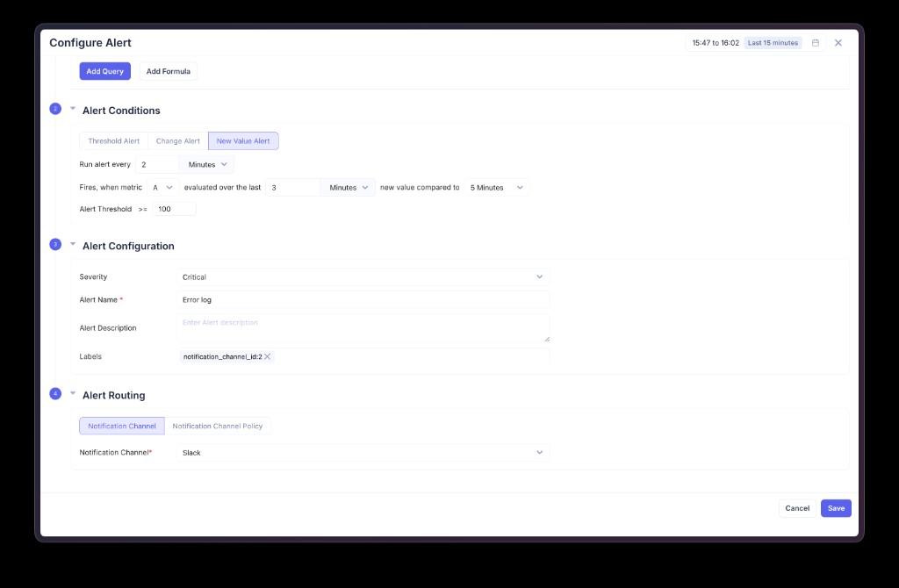Image resolution: width=899 pixels, height=588 pixels.
Task: Switch to the Change Alert tab
Action: (177, 141)
